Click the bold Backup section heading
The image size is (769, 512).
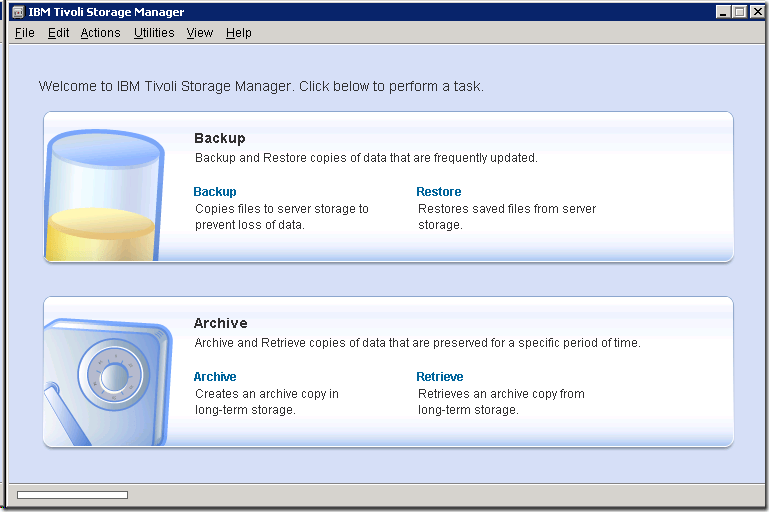[x=219, y=138]
